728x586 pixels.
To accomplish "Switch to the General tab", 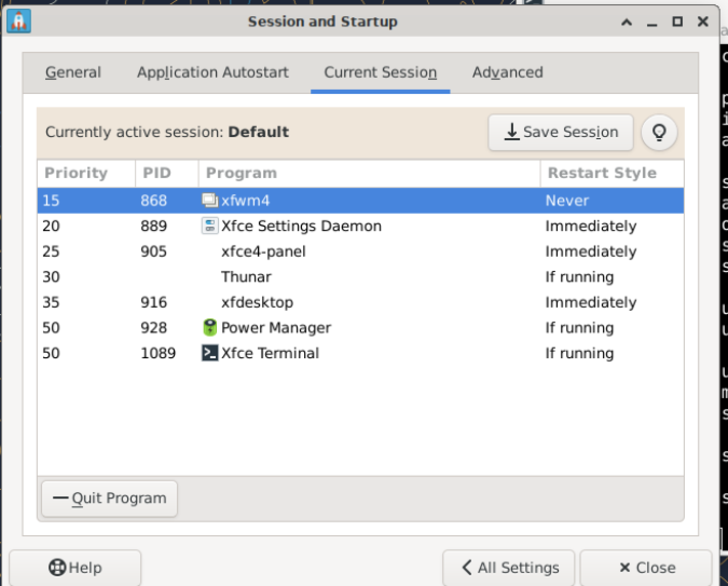I will click(73, 72).
